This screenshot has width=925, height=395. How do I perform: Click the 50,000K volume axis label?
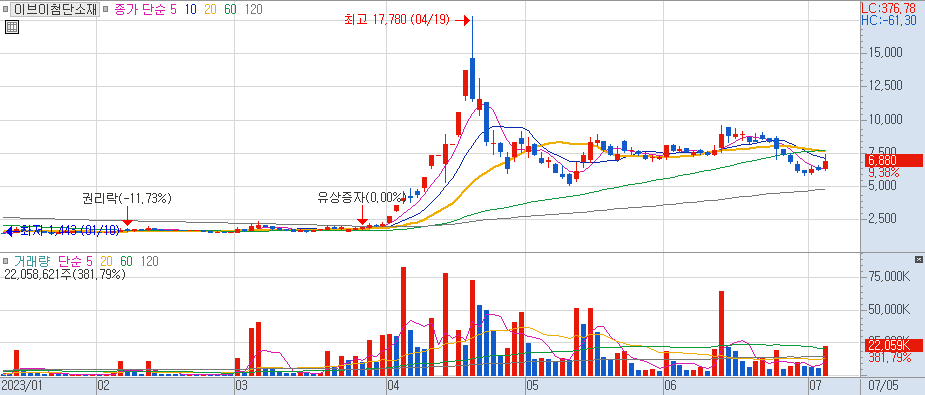889,310
